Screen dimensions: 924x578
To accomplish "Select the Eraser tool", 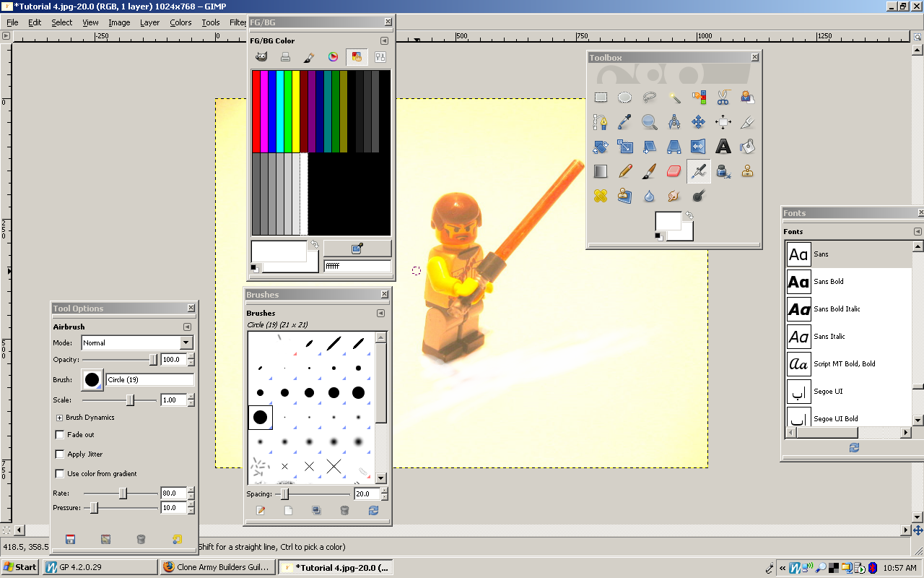I will pyautogui.click(x=674, y=171).
